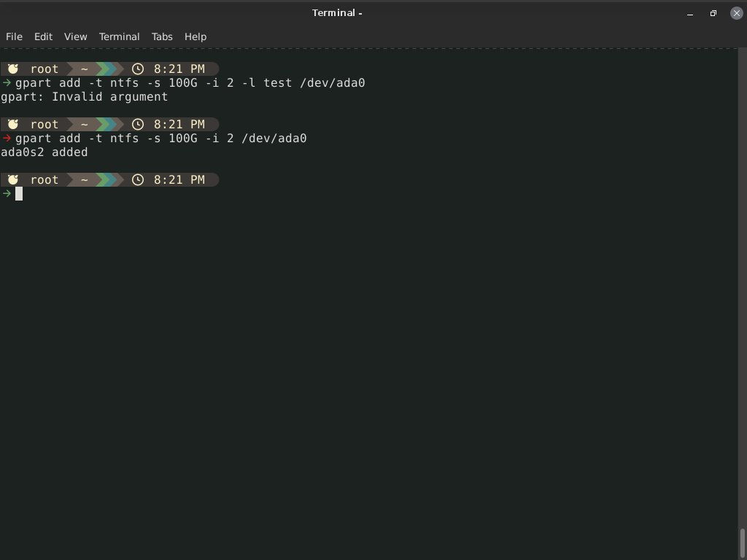747x560 pixels.
Task: Click the restore window button
Action: click(x=713, y=13)
